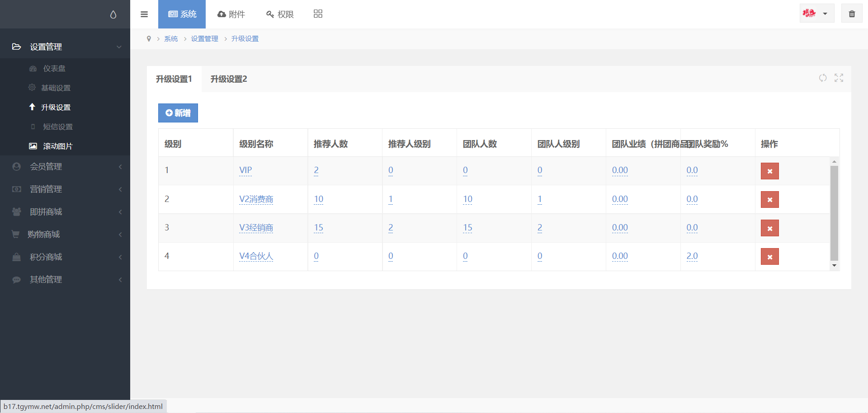Screen dimensions: 868x413
Task: Click the location pin breadcrumb icon
Action: (x=149, y=39)
